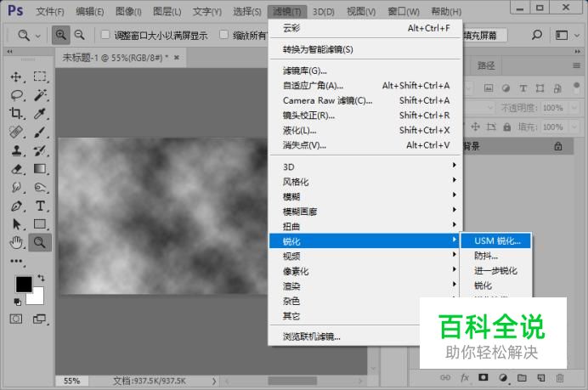
Task: Open the 文件(F) menu
Action: coord(50,12)
